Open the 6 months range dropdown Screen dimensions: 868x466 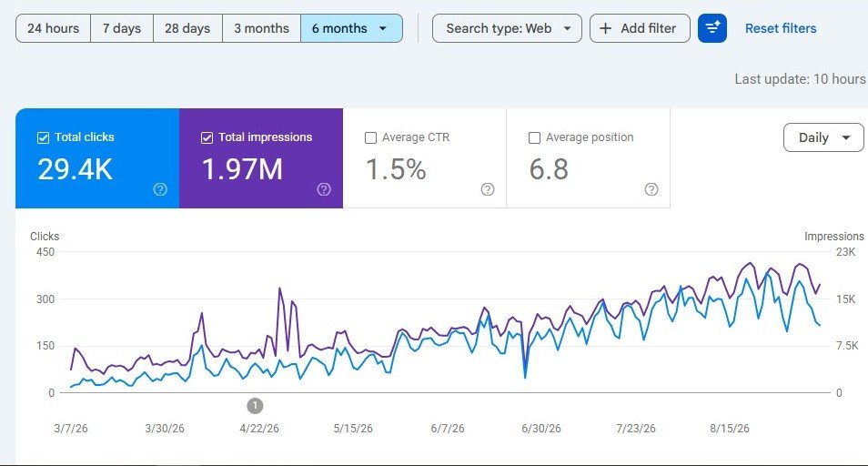(351, 28)
